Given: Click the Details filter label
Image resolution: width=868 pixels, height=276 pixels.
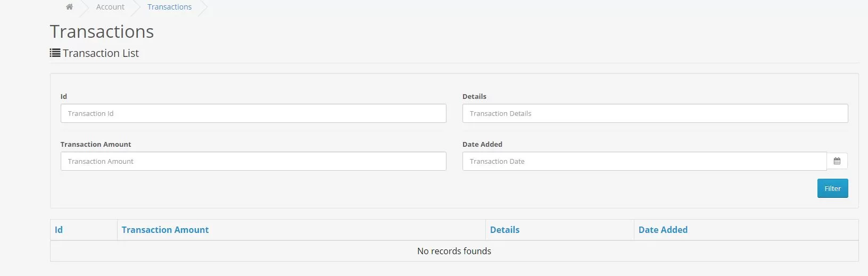Looking at the screenshot, I should click(474, 96).
